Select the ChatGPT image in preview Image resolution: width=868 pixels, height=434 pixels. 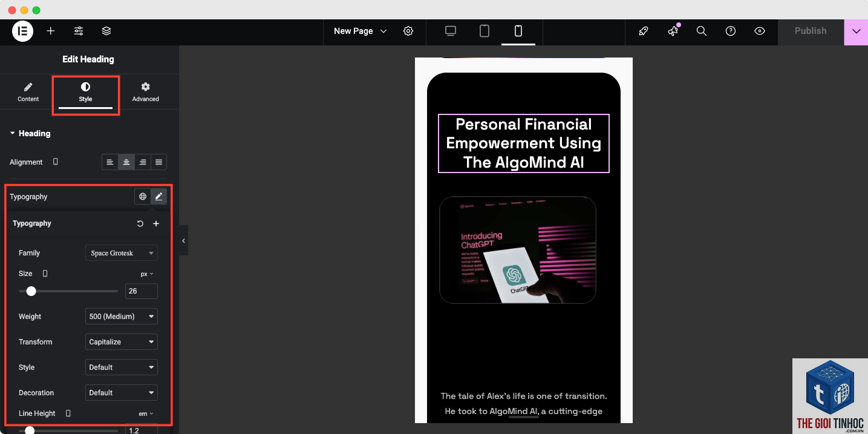(x=518, y=249)
